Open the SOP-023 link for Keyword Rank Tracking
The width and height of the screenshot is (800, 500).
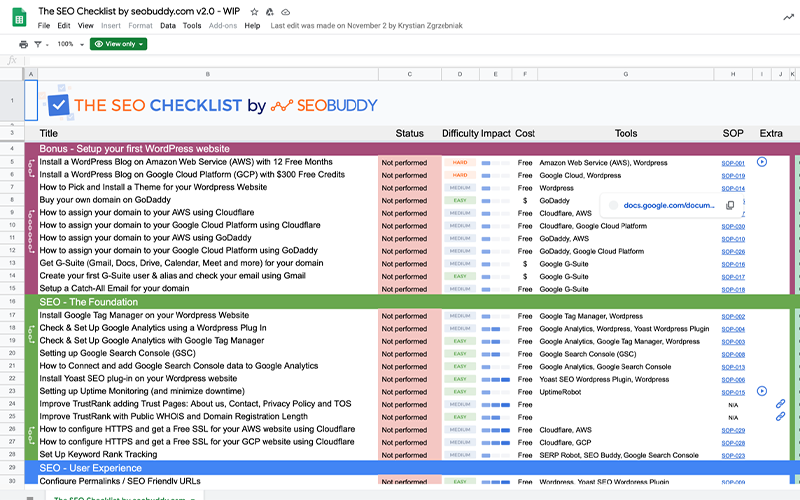click(x=733, y=456)
